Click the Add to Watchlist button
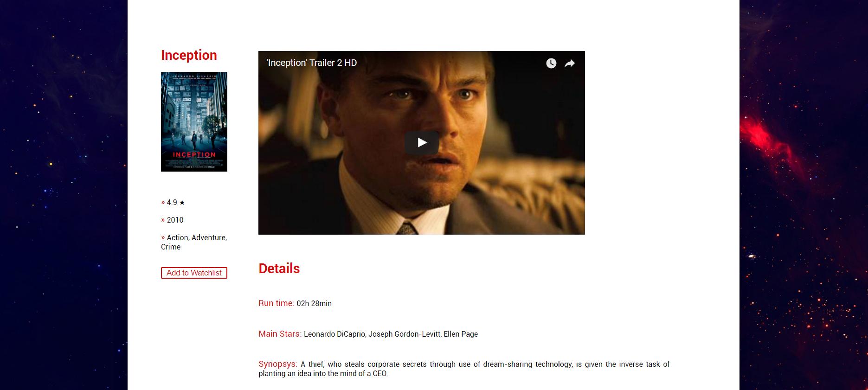 click(x=194, y=273)
